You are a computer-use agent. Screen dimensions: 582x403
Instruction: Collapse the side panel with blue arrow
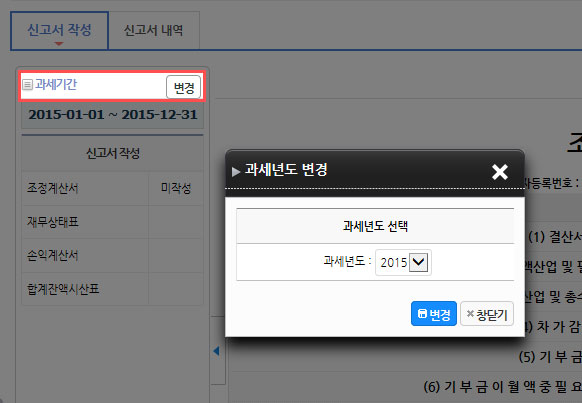216,351
